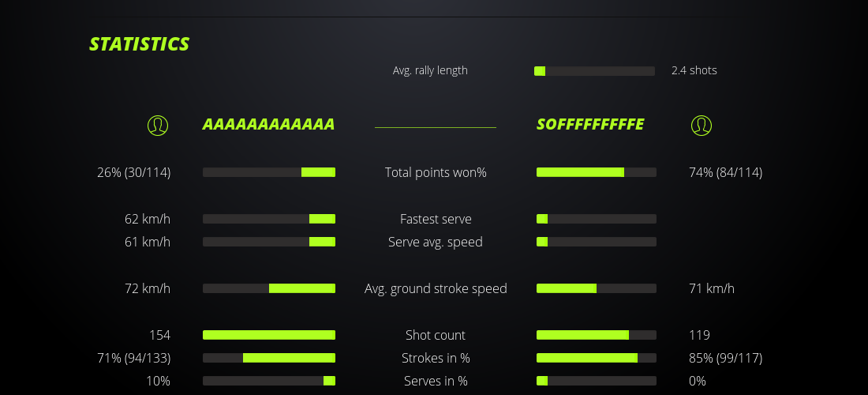Click the right player avatar icon

[x=701, y=126]
